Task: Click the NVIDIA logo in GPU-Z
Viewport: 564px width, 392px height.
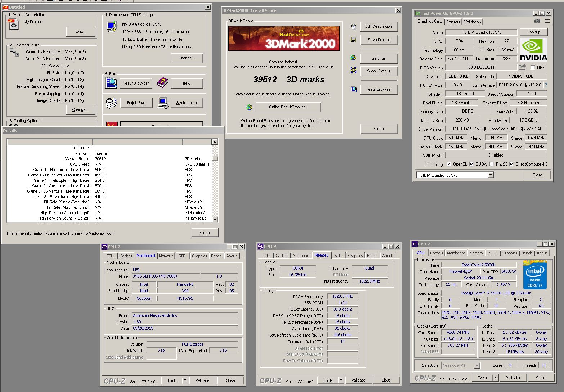Action: tap(533, 50)
